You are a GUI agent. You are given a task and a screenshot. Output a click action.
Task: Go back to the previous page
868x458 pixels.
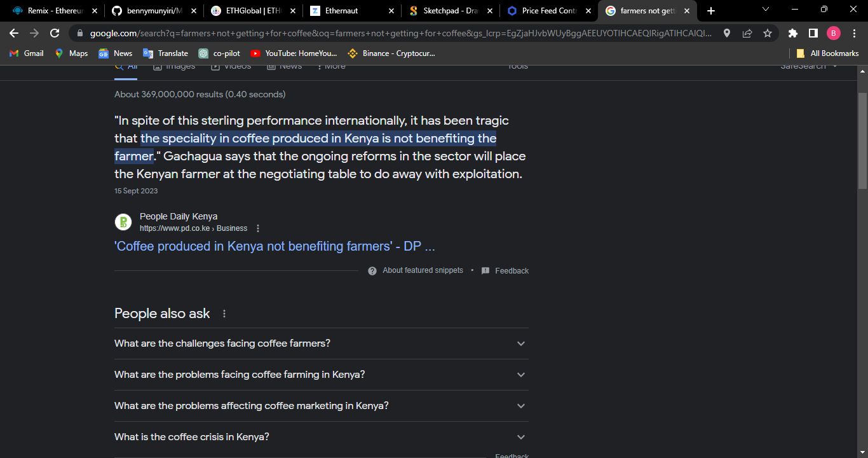click(14, 33)
